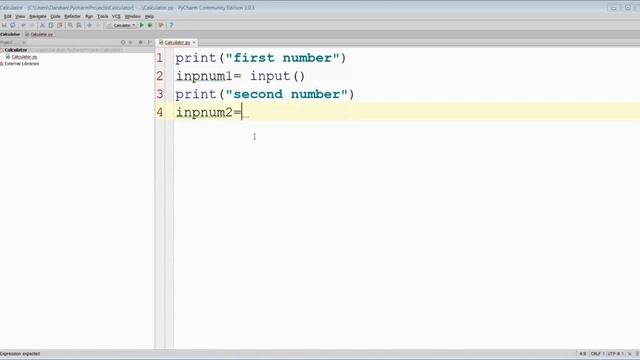Viewport: 640px width, 360px height.
Task: Click on the inpnum1 variable
Action: coord(204,76)
